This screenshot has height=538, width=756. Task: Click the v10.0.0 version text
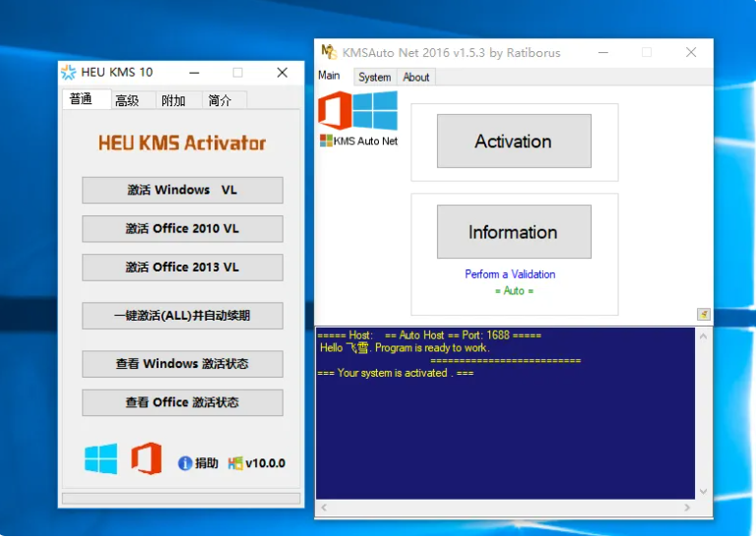265,463
